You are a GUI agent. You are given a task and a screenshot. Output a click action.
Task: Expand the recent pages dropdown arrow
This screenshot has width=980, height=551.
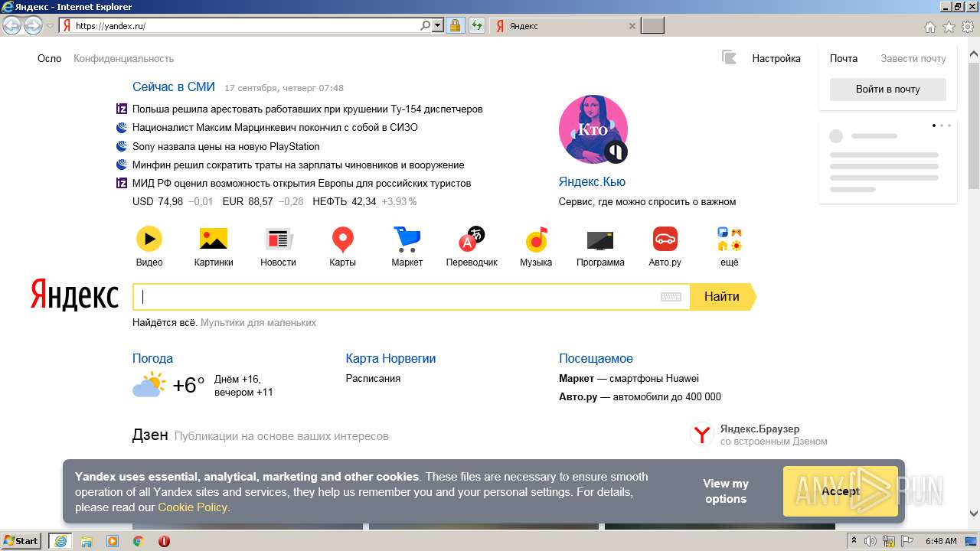(x=51, y=25)
